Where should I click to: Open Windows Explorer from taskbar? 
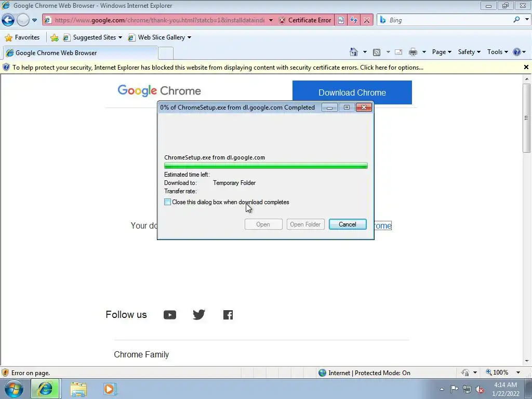[78, 389]
